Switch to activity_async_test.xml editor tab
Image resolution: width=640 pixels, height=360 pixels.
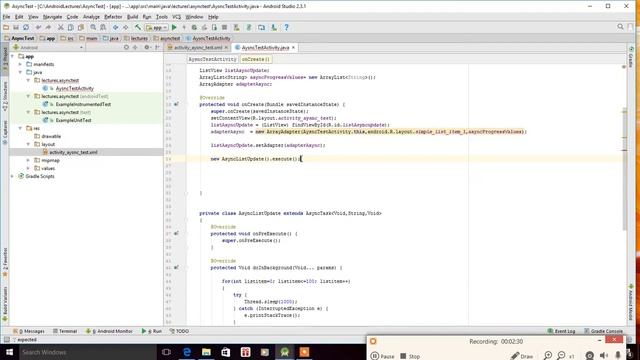[x=198, y=48]
